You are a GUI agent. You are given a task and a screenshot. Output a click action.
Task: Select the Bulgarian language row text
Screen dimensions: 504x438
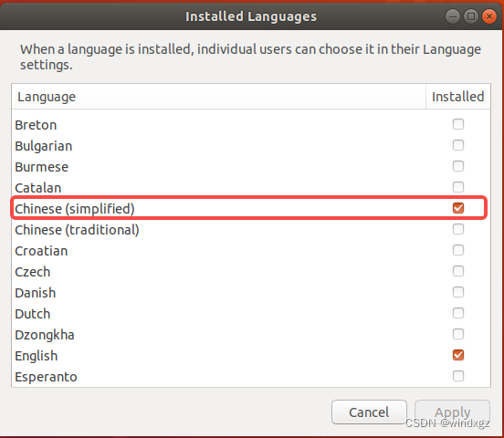(44, 146)
